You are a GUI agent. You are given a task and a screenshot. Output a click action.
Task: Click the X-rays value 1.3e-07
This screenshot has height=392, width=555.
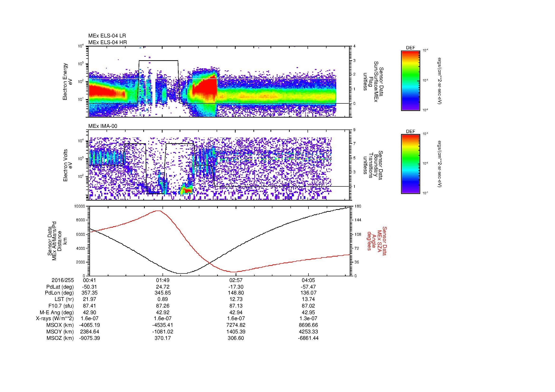tap(308, 318)
